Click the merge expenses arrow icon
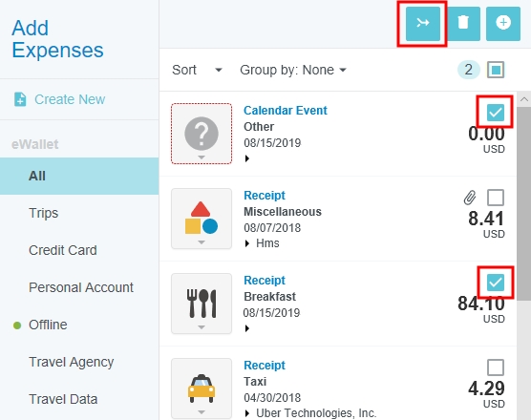 pyautogui.click(x=423, y=23)
